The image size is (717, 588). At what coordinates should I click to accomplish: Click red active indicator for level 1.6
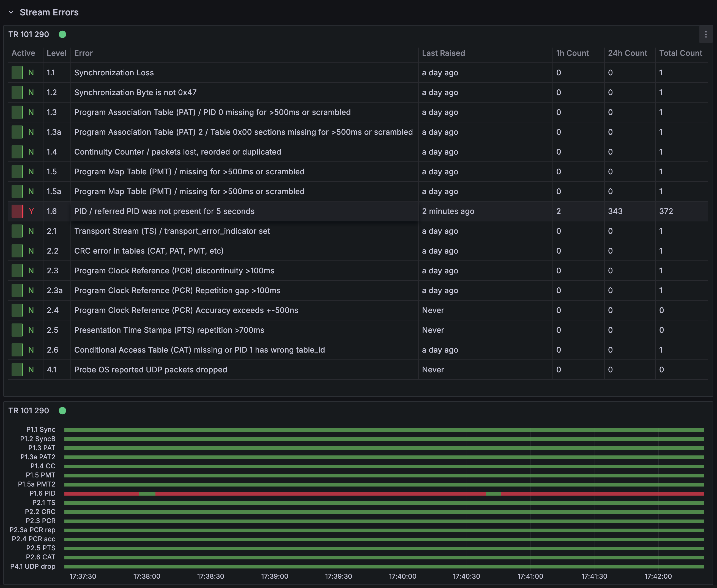[17, 211]
